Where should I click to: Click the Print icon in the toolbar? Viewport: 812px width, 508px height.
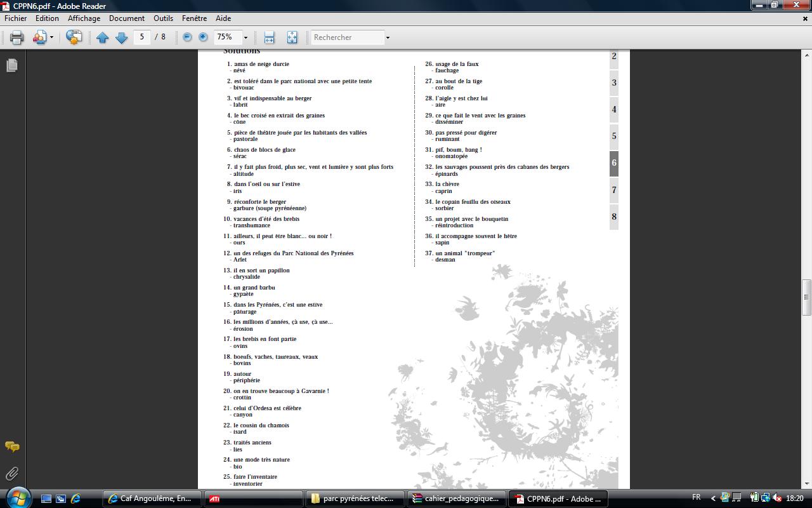(x=17, y=37)
